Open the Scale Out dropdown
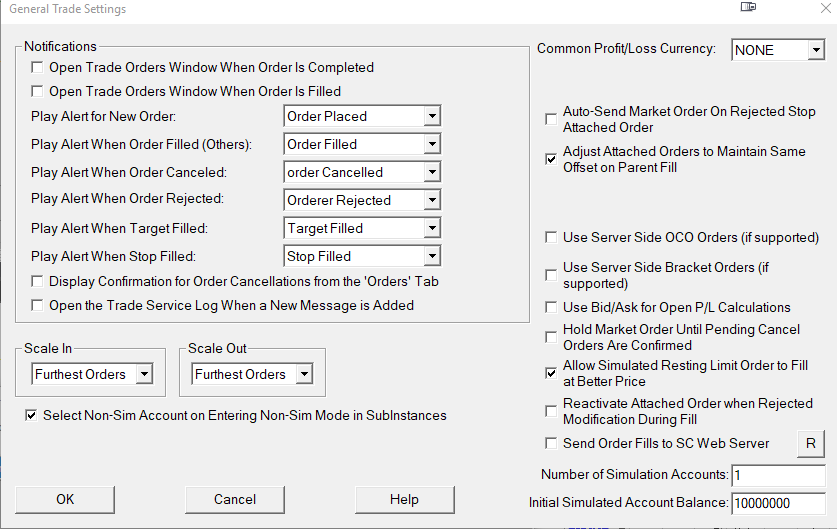 tap(304, 374)
